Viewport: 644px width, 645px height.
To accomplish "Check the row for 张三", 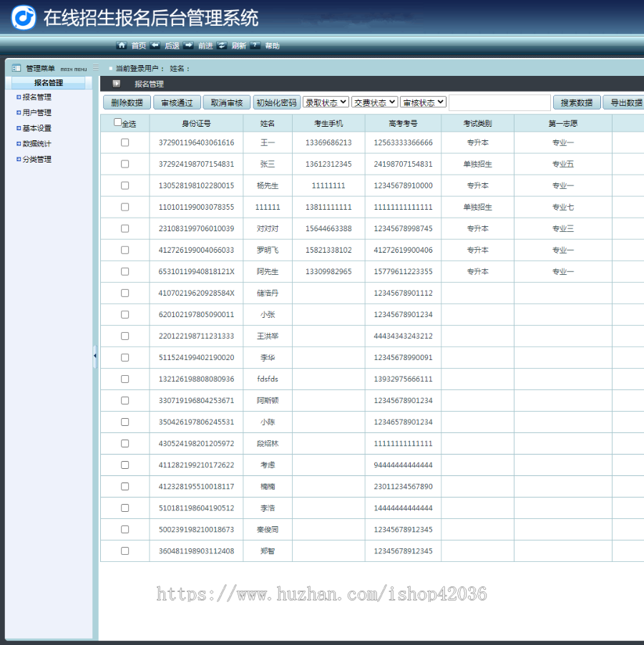I will 125,164.
